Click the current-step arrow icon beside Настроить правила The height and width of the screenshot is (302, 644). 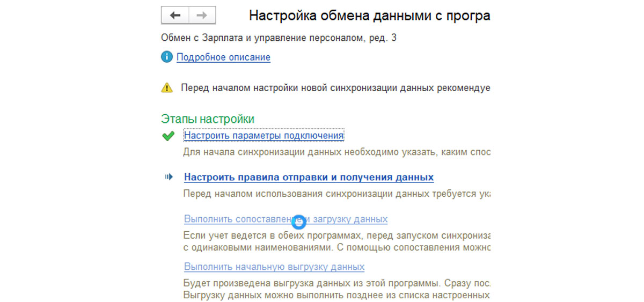click(x=169, y=176)
